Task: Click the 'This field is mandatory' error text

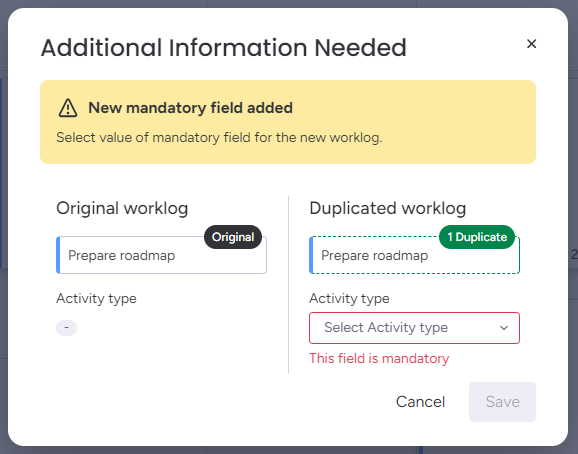Action: [379, 359]
